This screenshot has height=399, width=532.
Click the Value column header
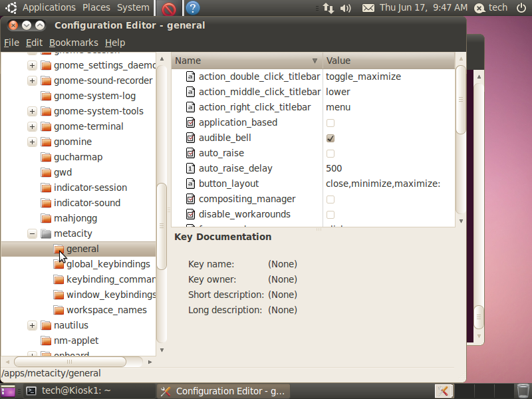coord(389,61)
